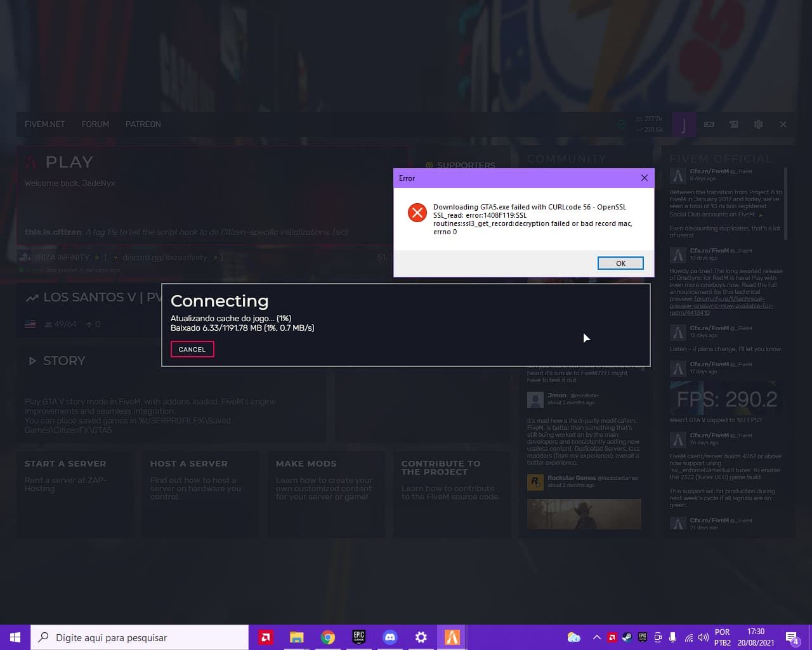Open Windows Settings from taskbar
Image resolution: width=812 pixels, height=650 pixels.
421,637
